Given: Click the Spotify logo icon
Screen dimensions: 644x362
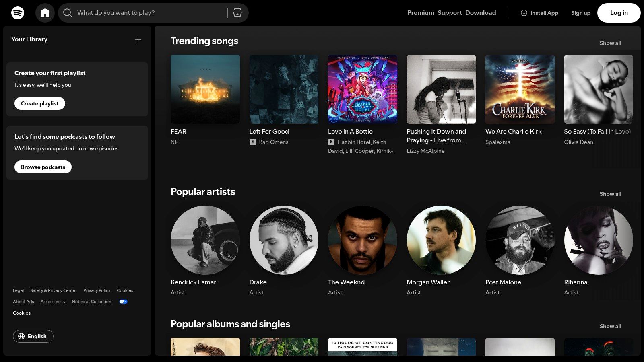Looking at the screenshot, I should (18, 13).
